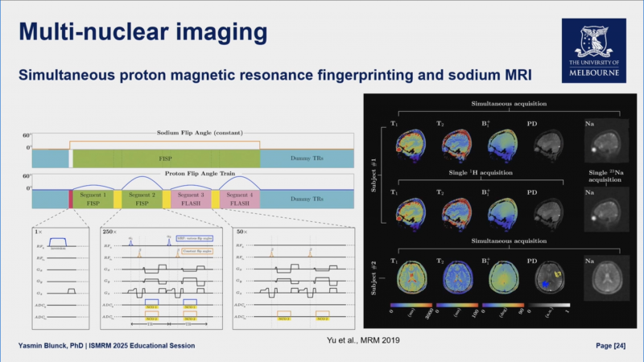Image resolution: width=644 pixels, height=362 pixels.
Task: Click the blue "MRF: various flip angles" legend box
Action: coord(195,238)
